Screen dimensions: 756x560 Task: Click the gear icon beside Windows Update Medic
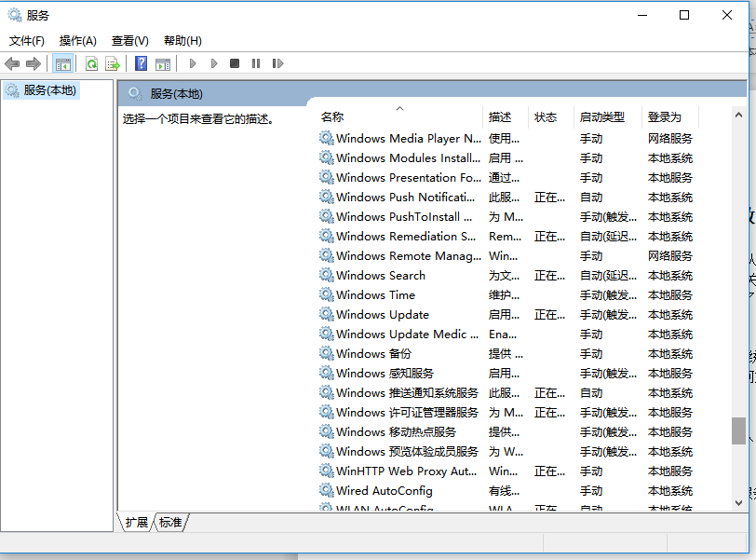(x=327, y=334)
